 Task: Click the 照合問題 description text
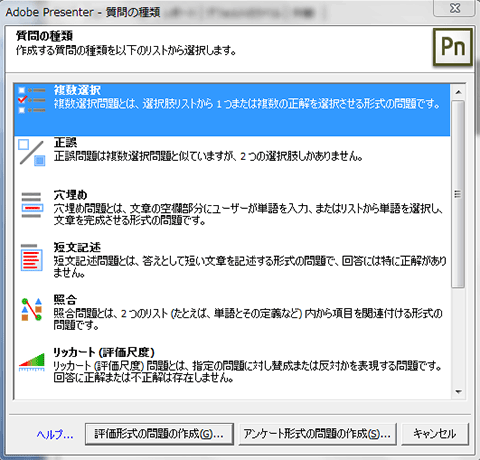tap(248, 319)
